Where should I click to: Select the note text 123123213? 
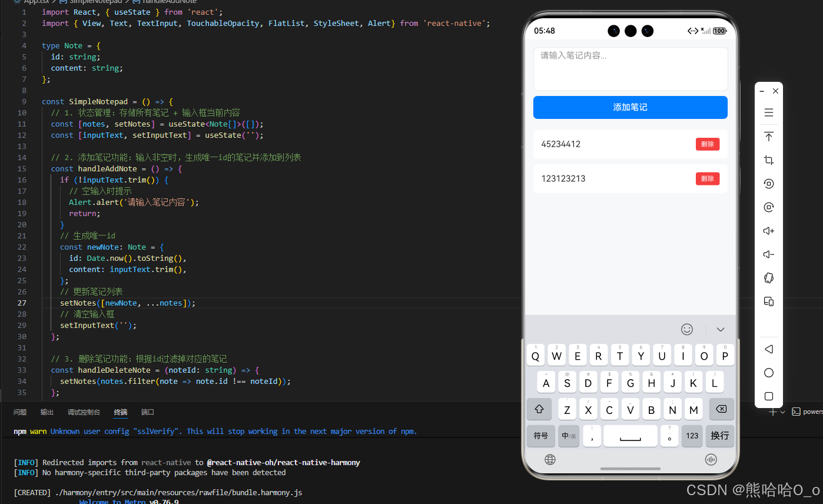[563, 178]
